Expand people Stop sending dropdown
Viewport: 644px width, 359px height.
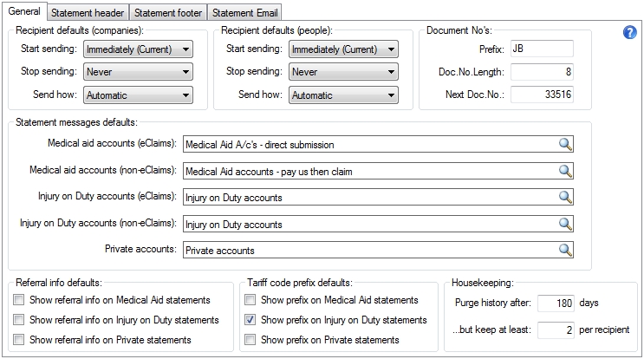(343, 72)
